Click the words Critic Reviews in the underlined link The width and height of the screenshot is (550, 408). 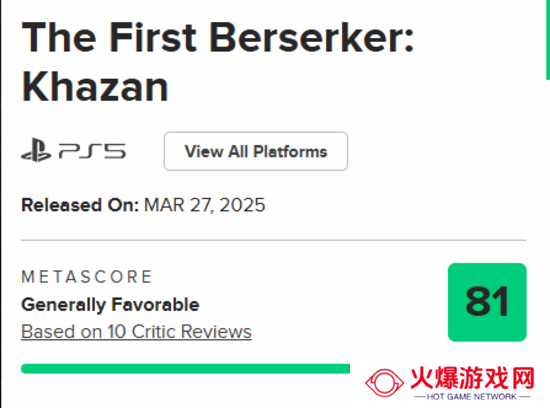pyautogui.click(x=192, y=332)
